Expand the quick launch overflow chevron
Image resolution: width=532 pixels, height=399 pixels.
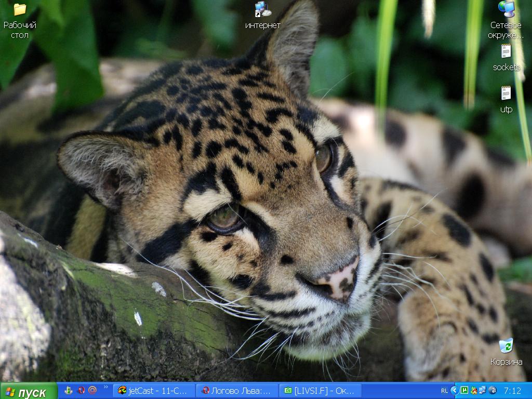(x=106, y=387)
